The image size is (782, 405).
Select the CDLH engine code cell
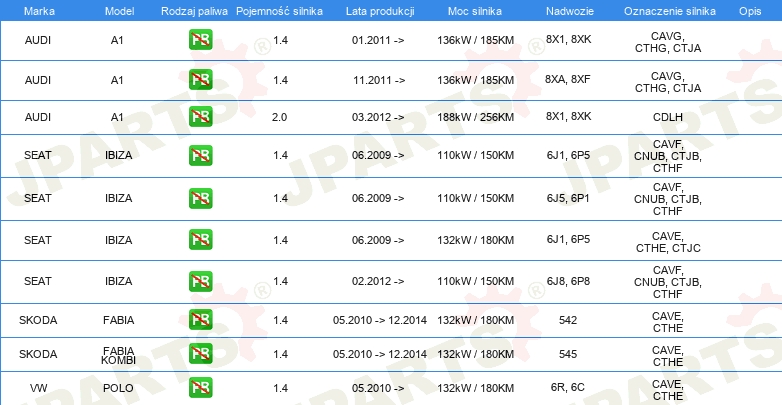[x=668, y=117]
